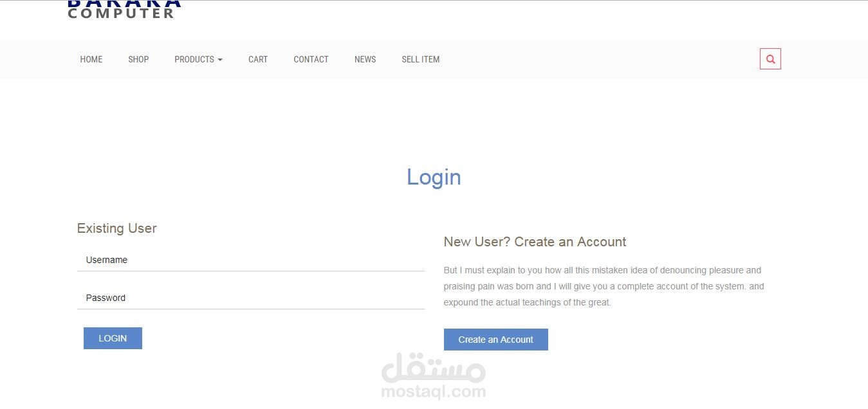The image size is (868, 409).
Task: Expand the Products dropdown caret
Action: pos(220,60)
